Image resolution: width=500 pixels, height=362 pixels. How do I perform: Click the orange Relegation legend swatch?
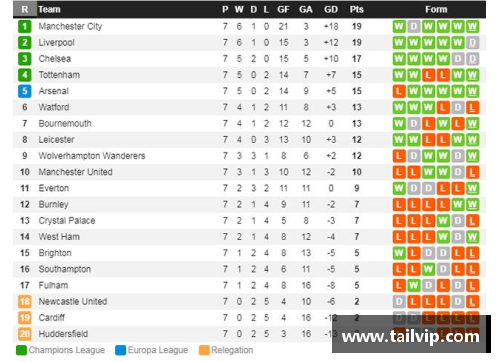(204, 350)
